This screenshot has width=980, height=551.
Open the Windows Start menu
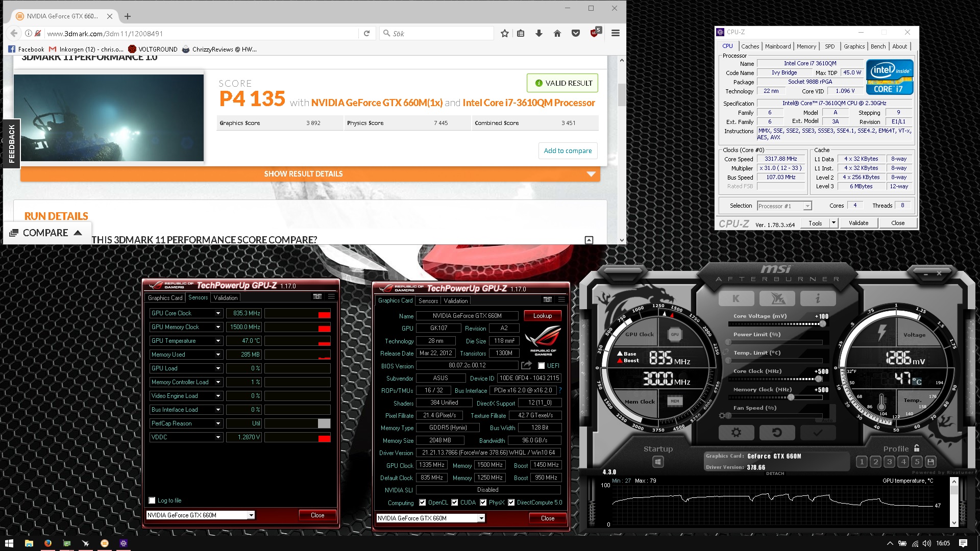point(9,543)
